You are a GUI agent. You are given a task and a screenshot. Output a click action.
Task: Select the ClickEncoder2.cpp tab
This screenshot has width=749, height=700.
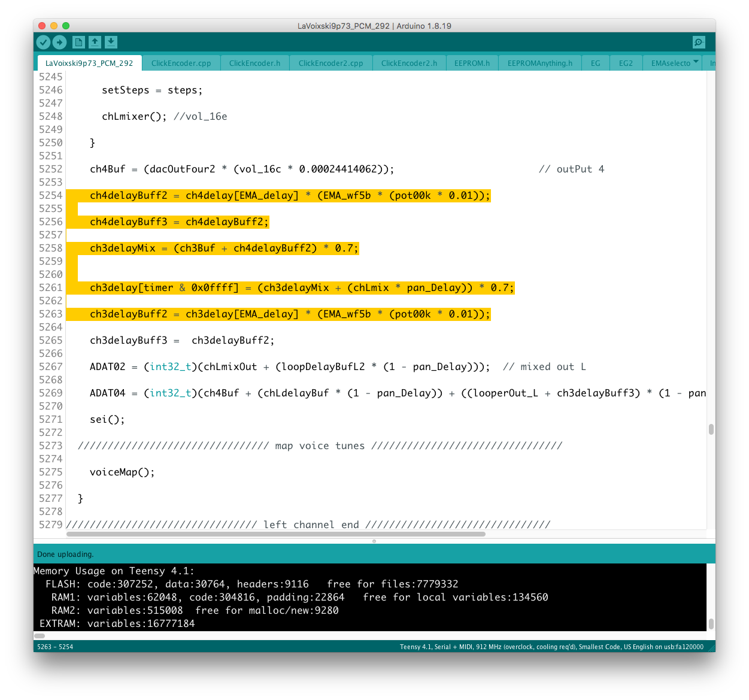[x=330, y=63]
